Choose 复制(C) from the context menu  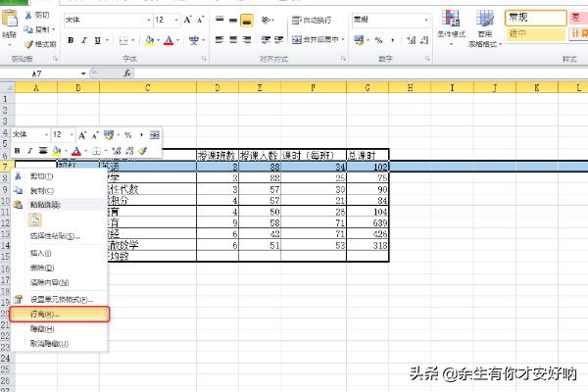pyautogui.click(x=59, y=190)
